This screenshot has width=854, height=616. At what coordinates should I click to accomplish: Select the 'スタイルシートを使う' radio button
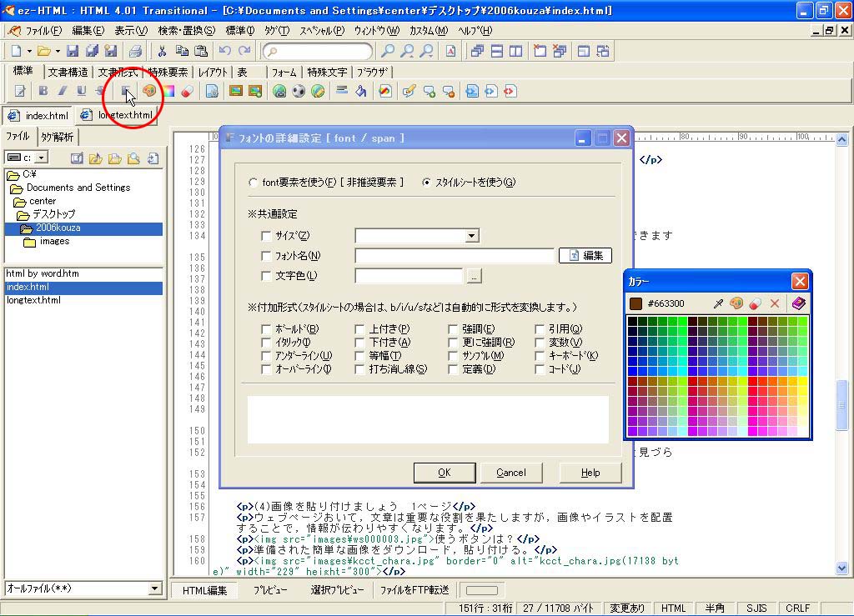coord(426,183)
